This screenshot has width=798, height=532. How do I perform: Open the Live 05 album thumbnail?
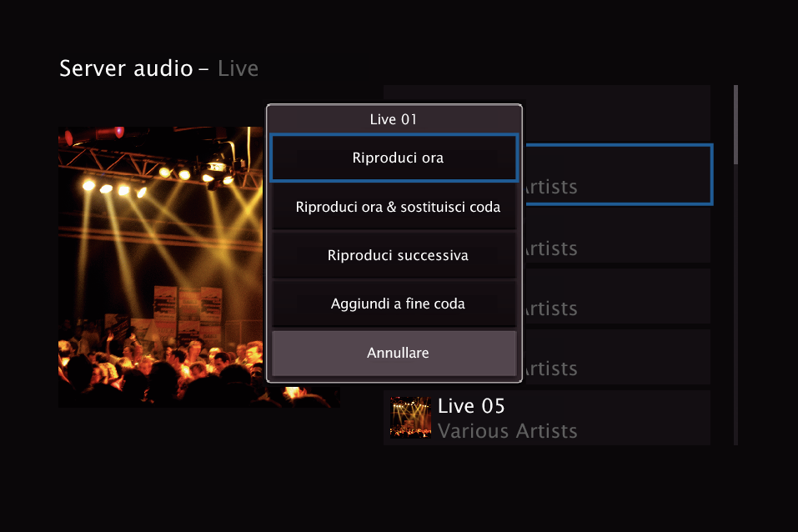point(410,418)
